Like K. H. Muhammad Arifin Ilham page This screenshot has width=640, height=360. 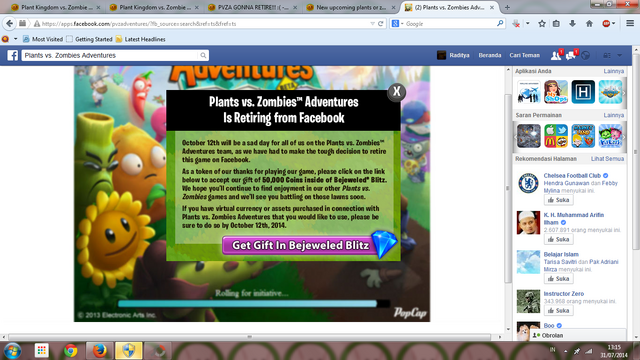coord(558,239)
